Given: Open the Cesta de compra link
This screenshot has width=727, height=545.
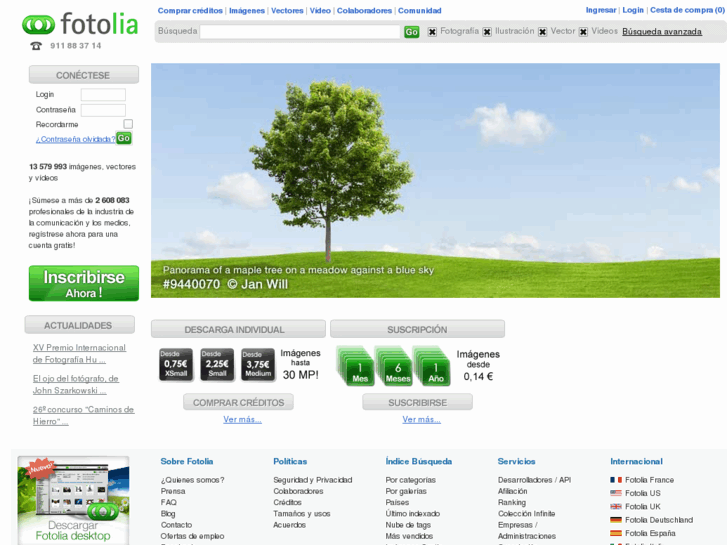Looking at the screenshot, I should (x=687, y=10).
